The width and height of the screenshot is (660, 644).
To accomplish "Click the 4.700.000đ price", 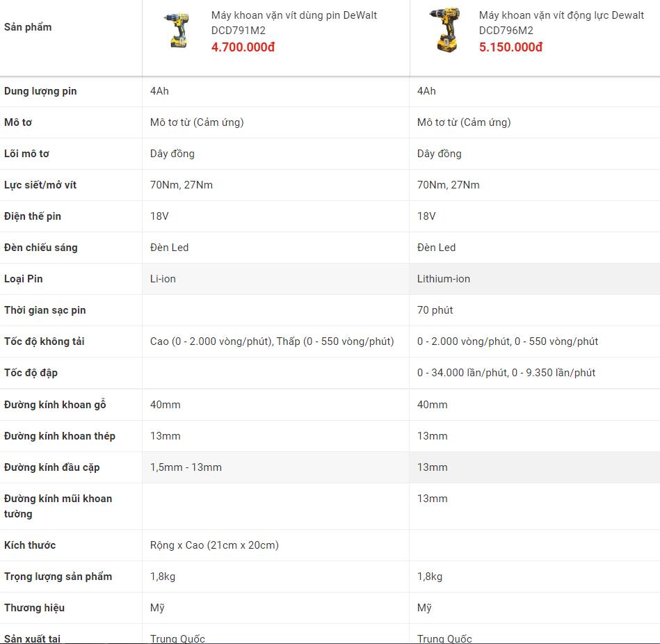I will 243,47.
